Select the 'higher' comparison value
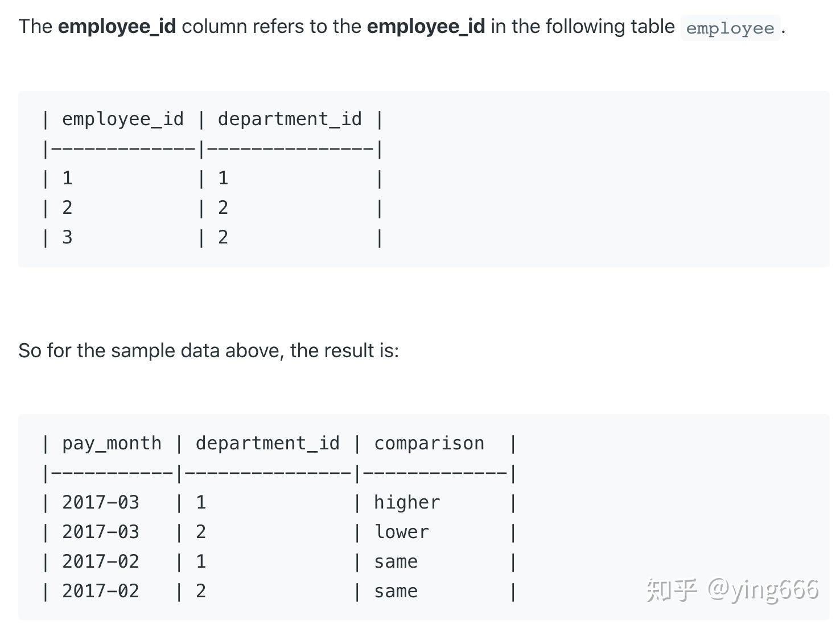Image resolution: width=840 pixels, height=628 pixels. 407,502
